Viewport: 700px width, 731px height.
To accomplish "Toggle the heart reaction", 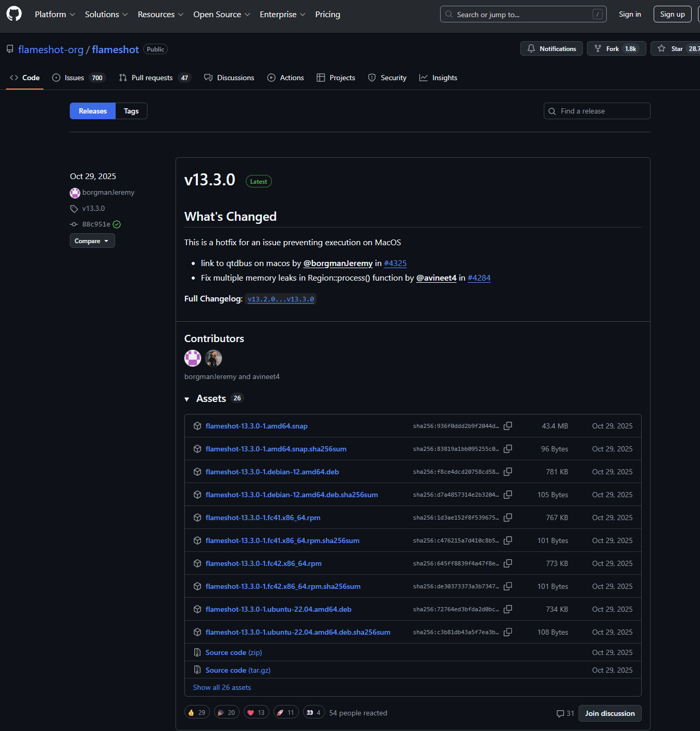I will tap(256, 712).
